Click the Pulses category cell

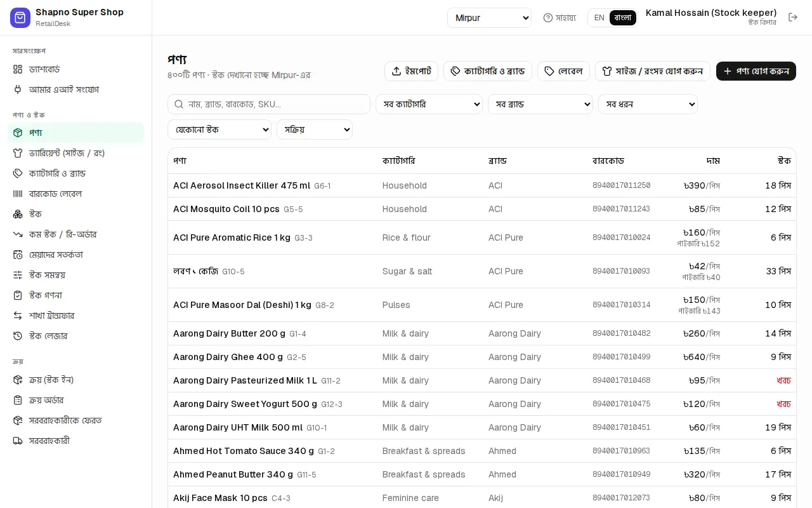pos(396,305)
